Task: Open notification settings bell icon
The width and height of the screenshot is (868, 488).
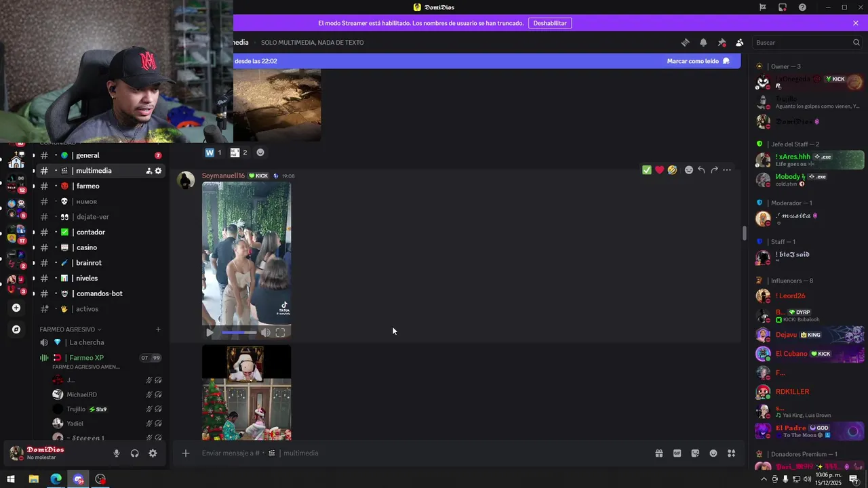Action: (703, 42)
